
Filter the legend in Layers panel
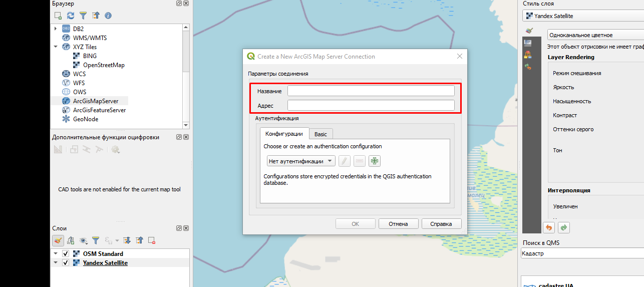(x=96, y=240)
